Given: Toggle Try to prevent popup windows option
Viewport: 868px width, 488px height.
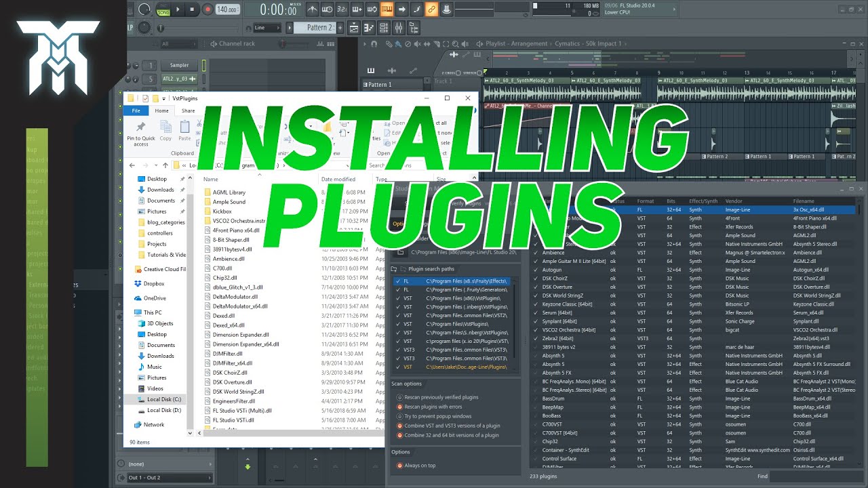Looking at the screenshot, I should click(434, 416).
